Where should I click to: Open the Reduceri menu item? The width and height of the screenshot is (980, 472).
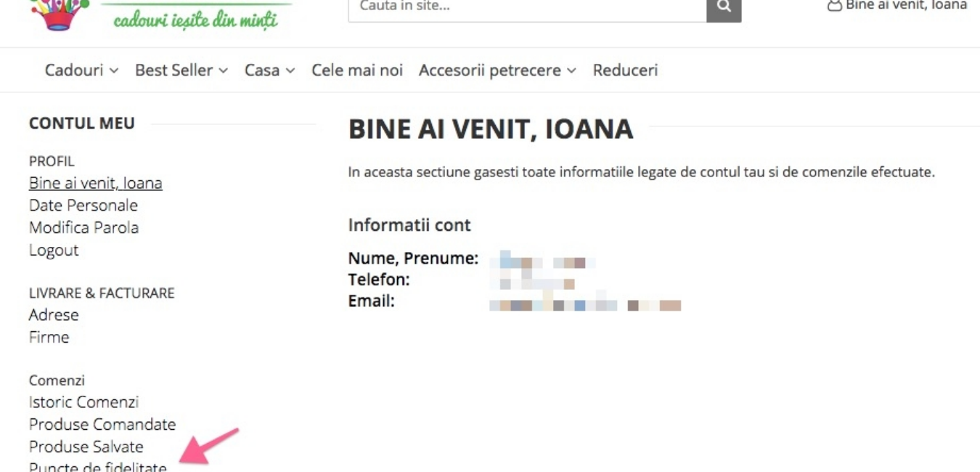[624, 70]
